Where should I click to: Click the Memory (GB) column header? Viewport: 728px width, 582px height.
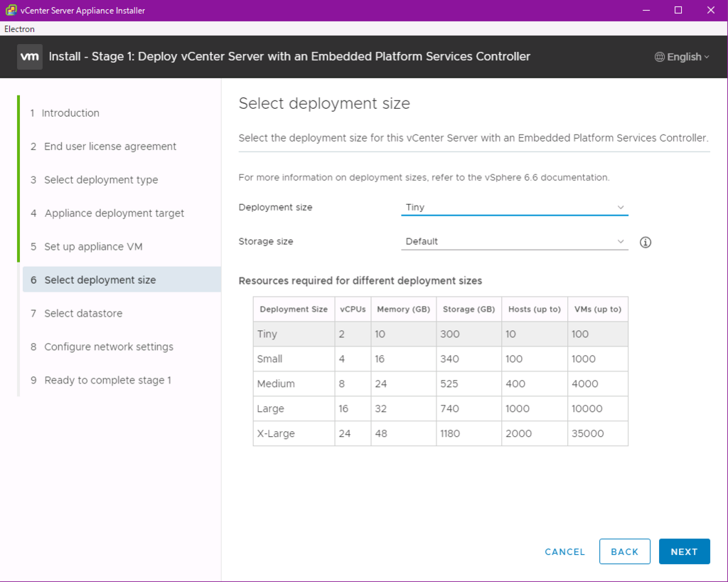click(404, 309)
